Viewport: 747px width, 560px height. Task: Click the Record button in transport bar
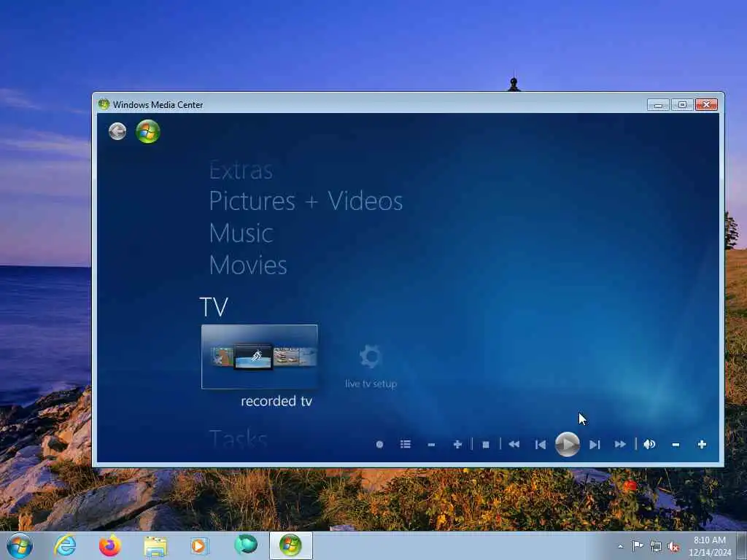379,444
